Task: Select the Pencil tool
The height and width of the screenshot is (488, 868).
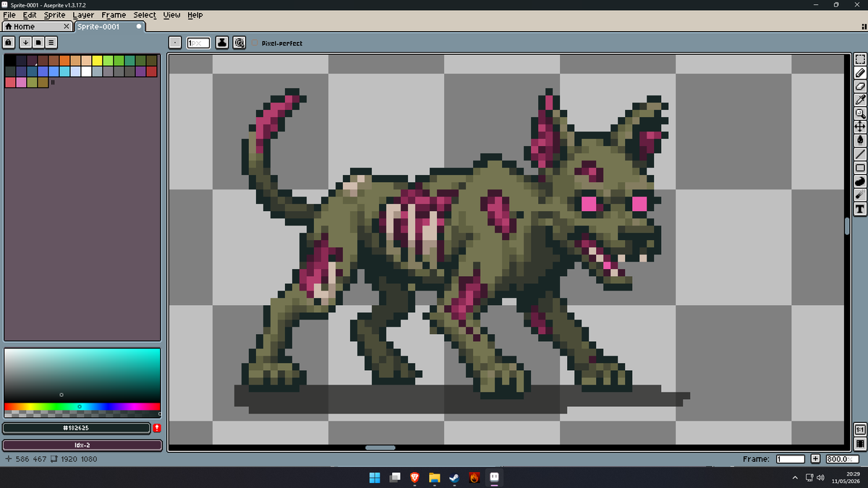Action: tap(860, 73)
